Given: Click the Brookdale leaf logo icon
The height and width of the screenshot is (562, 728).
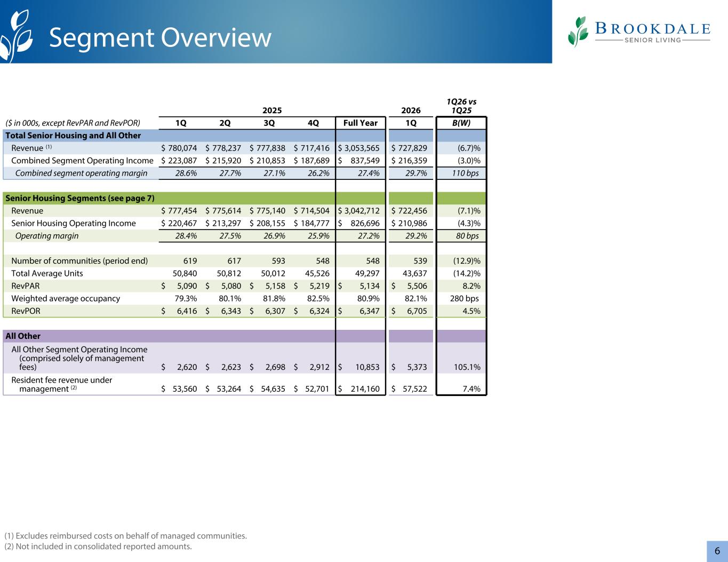Looking at the screenshot, I should 579,31.
